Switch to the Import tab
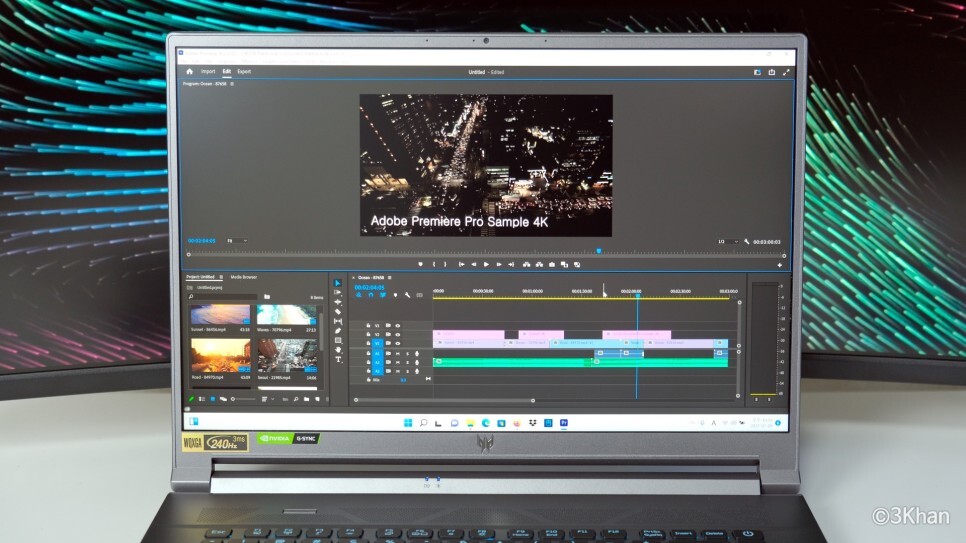The width and height of the screenshot is (966, 543). (x=208, y=71)
